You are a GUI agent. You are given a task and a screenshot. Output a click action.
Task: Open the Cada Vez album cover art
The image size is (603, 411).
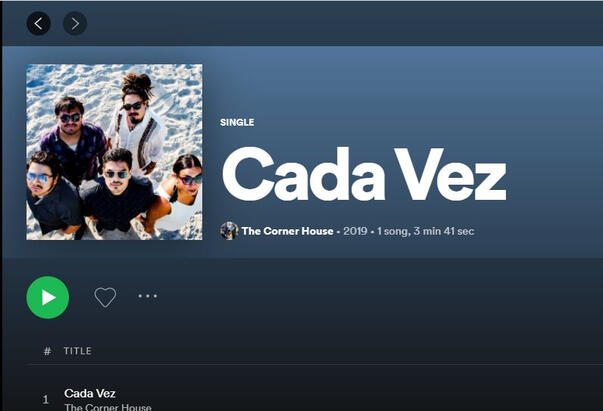pyautogui.click(x=114, y=152)
